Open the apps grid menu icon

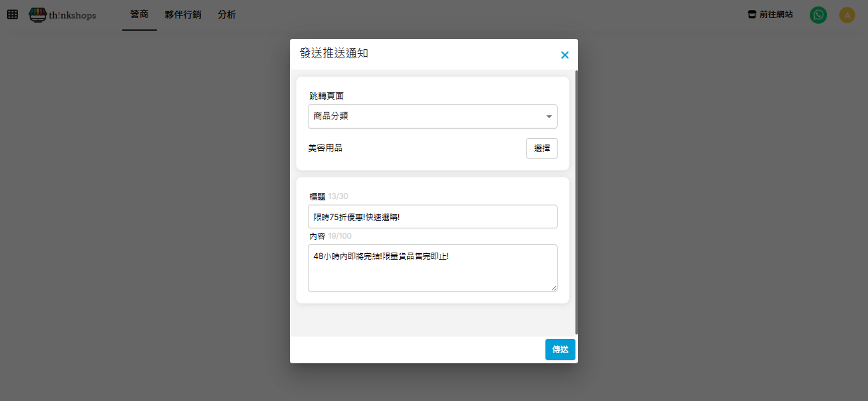13,15
